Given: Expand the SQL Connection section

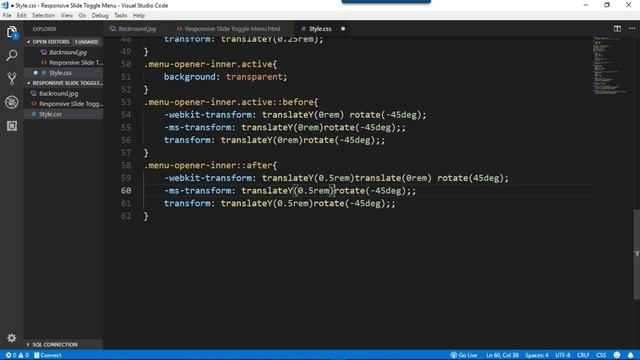Looking at the screenshot, I should coord(63,344).
